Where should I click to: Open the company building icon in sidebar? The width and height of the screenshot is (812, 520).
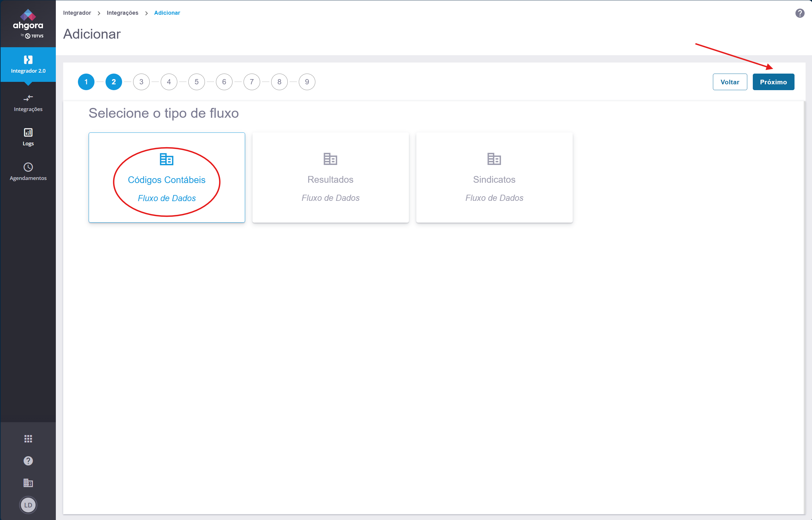(x=28, y=483)
